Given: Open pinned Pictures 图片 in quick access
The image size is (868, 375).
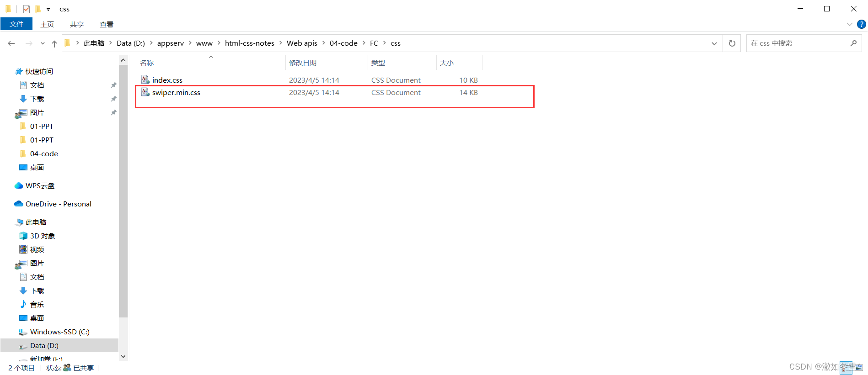Looking at the screenshot, I should 37,112.
